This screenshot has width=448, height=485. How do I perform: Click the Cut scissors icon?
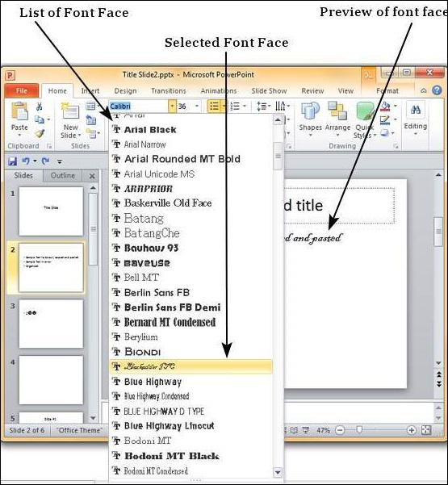(x=39, y=107)
